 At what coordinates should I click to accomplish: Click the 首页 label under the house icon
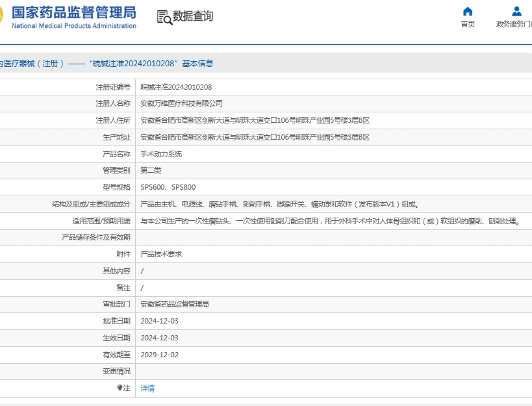[x=468, y=24]
